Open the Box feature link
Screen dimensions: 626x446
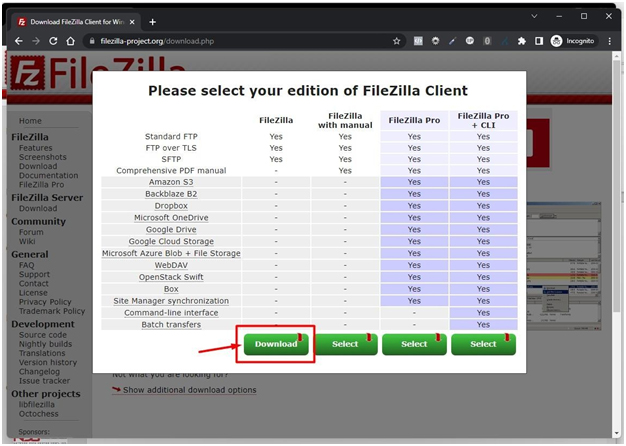coord(171,289)
